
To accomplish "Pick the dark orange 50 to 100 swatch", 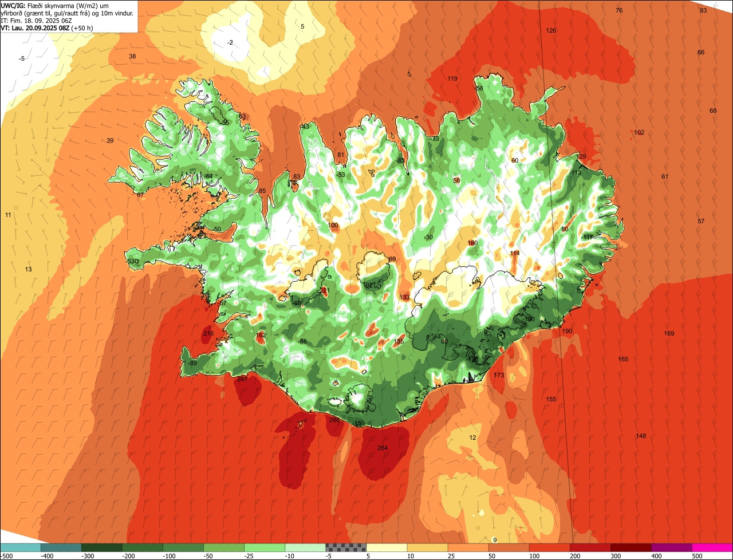I will click(x=509, y=547).
